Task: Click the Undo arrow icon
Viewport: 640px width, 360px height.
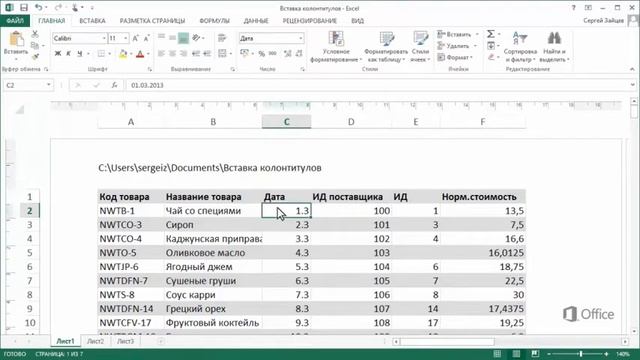Action: pos(38,7)
